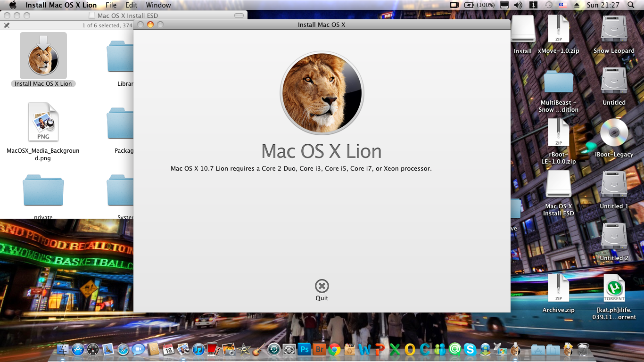Open the Trash in the Dock
This screenshot has width=644, height=362.
(x=583, y=349)
